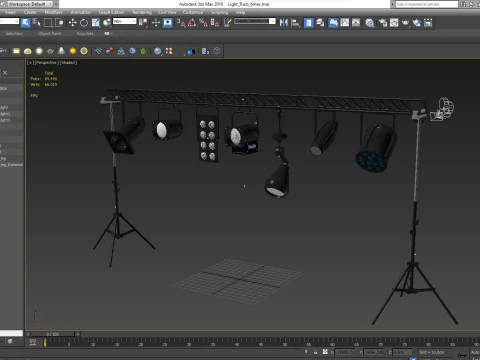
Task: Toggle Angle Snap
Action: [192, 23]
